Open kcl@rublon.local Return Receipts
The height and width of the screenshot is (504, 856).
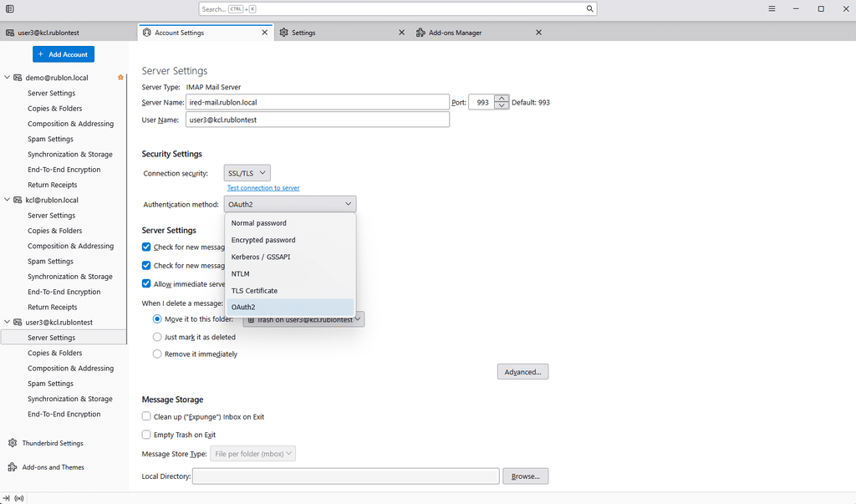point(53,307)
